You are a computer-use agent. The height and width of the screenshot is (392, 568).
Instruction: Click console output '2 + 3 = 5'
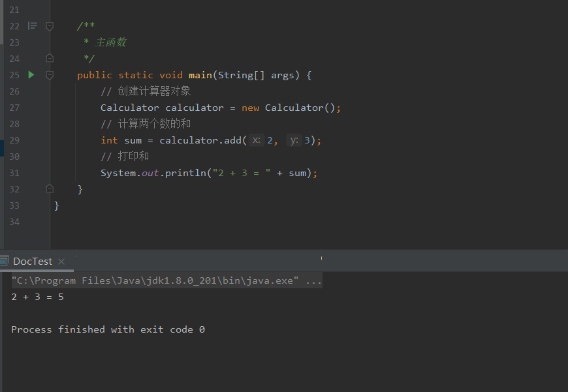pyautogui.click(x=38, y=297)
